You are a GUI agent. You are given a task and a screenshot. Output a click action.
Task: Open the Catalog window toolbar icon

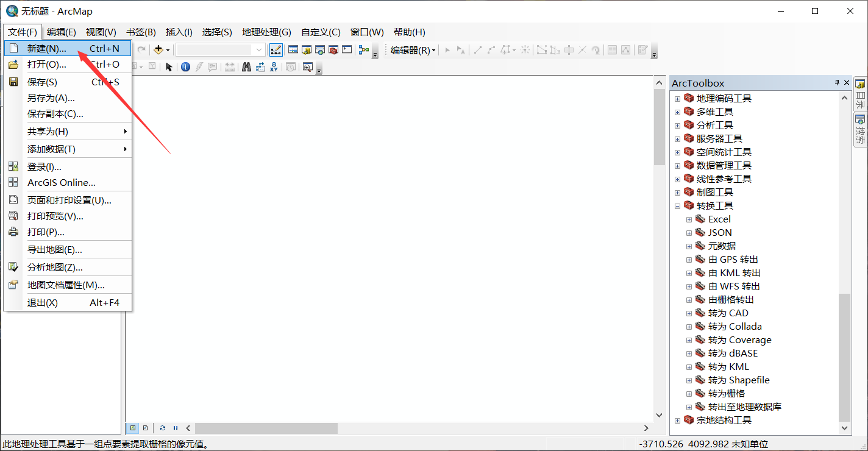tap(307, 50)
